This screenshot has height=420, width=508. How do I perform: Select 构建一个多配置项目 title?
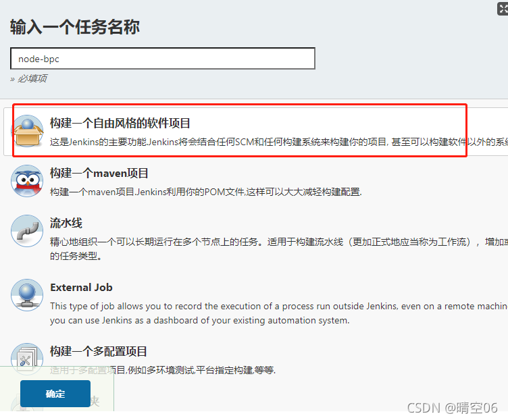tap(99, 351)
